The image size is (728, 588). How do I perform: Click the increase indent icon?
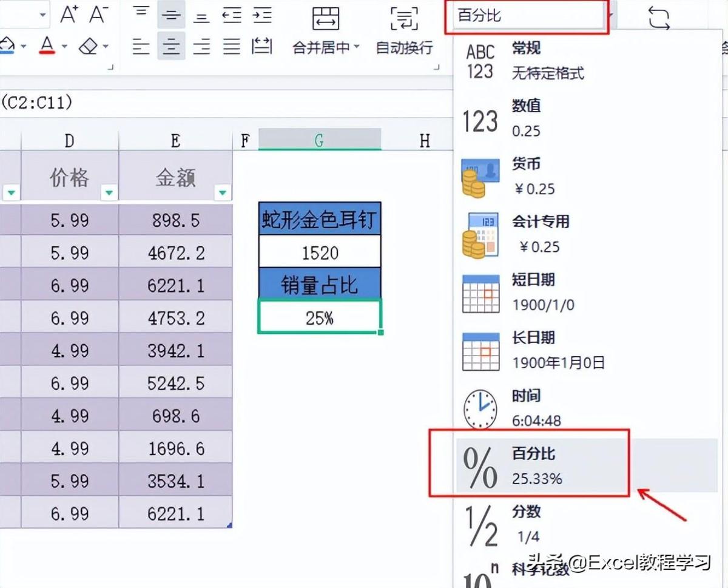262,15
